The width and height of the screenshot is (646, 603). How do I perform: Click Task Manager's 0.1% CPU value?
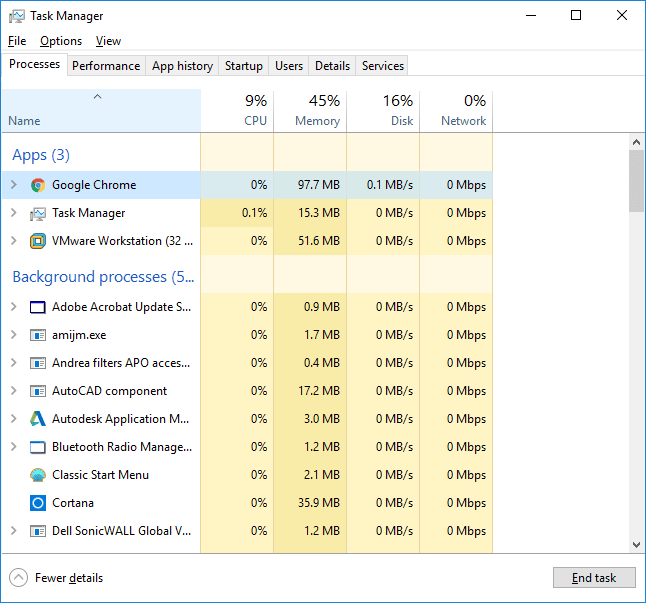pos(254,213)
